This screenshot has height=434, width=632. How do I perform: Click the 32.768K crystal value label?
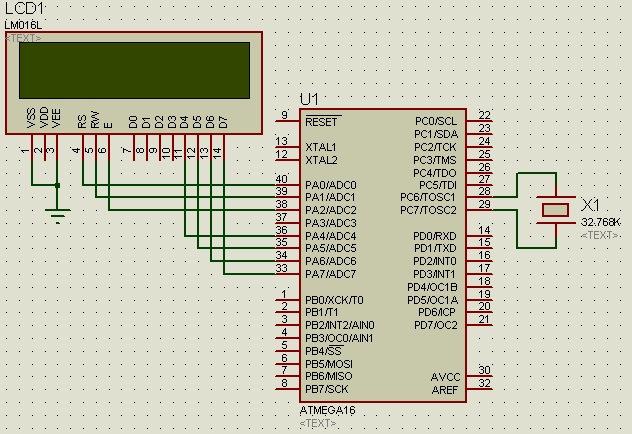coord(600,221)
